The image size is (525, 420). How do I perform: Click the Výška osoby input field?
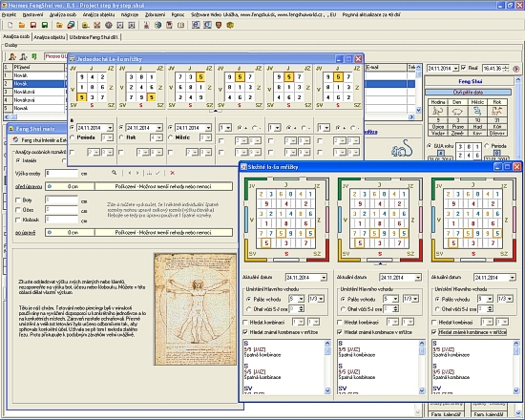(62, 173)
